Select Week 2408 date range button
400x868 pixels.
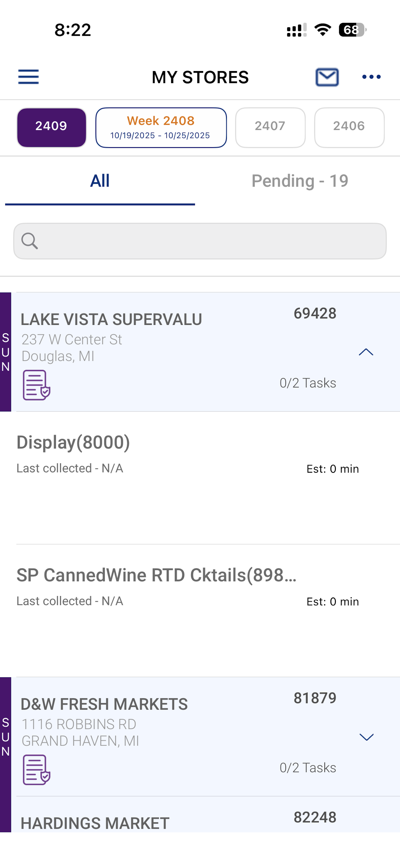tap(161, 127)
